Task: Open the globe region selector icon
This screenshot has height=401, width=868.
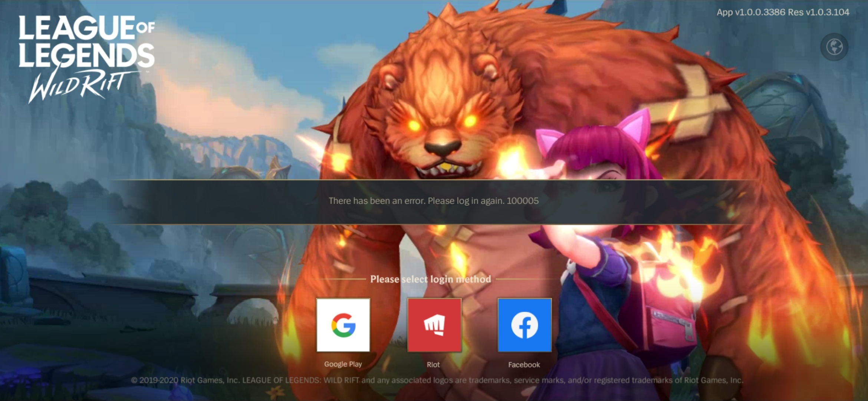Action: pos(834,47)
